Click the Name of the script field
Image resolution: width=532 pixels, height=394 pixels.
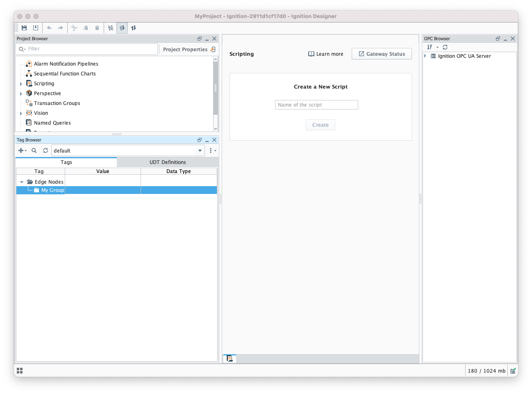click(316, 105)
